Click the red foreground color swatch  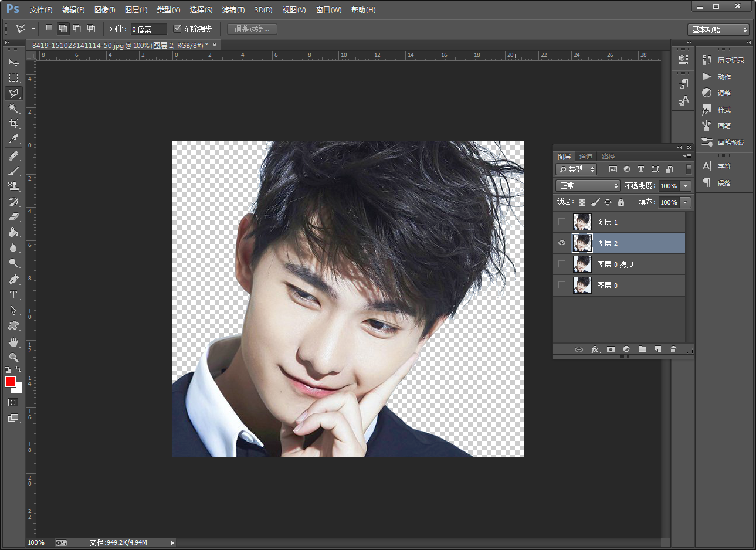(x=11, y=382)
